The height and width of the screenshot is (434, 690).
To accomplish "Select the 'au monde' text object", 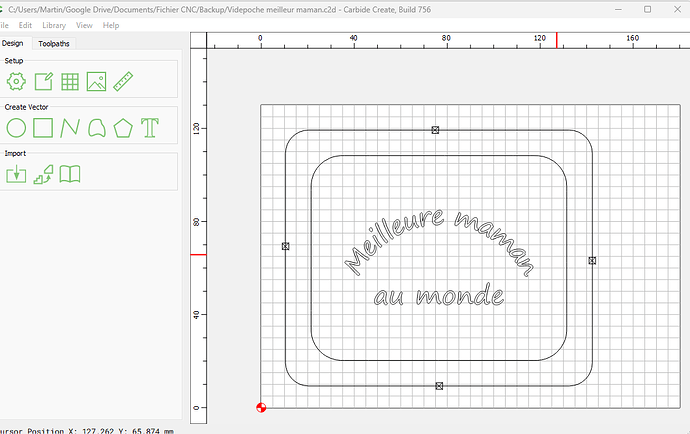I will click(439, 295).
